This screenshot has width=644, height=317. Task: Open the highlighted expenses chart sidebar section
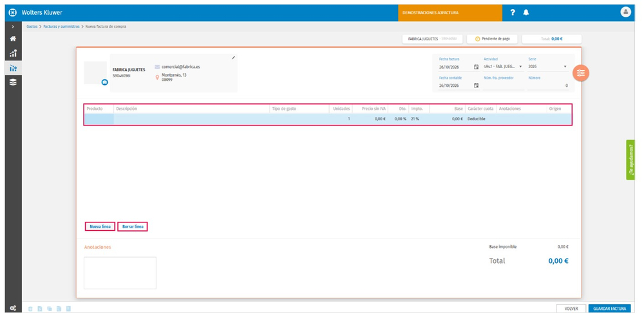coord(13,68)
